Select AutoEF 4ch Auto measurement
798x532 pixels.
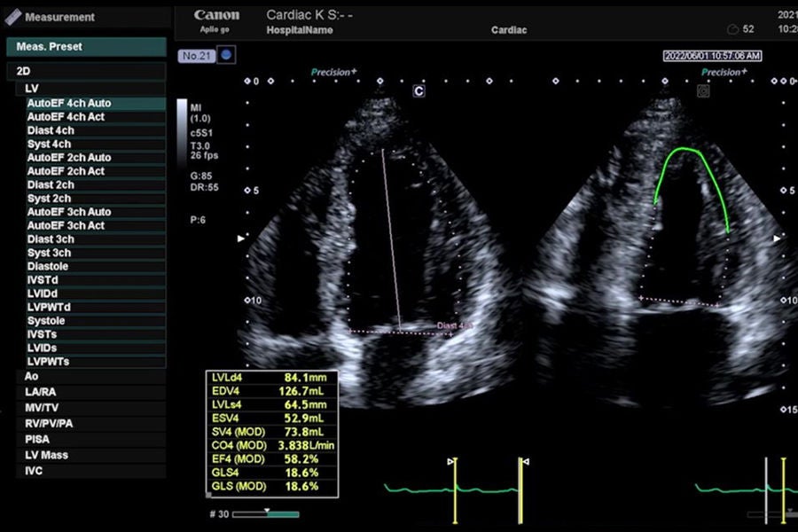click(x=96, y=104)
